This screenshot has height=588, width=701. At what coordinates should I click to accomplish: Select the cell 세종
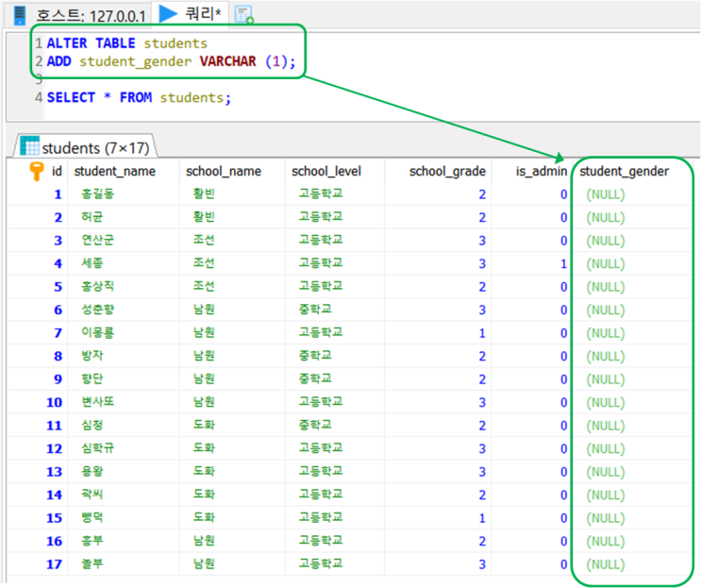[x=92, y=263]
